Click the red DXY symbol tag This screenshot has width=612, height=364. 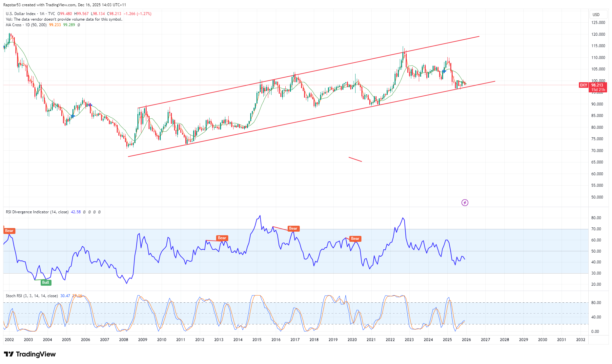pos(583,85)
